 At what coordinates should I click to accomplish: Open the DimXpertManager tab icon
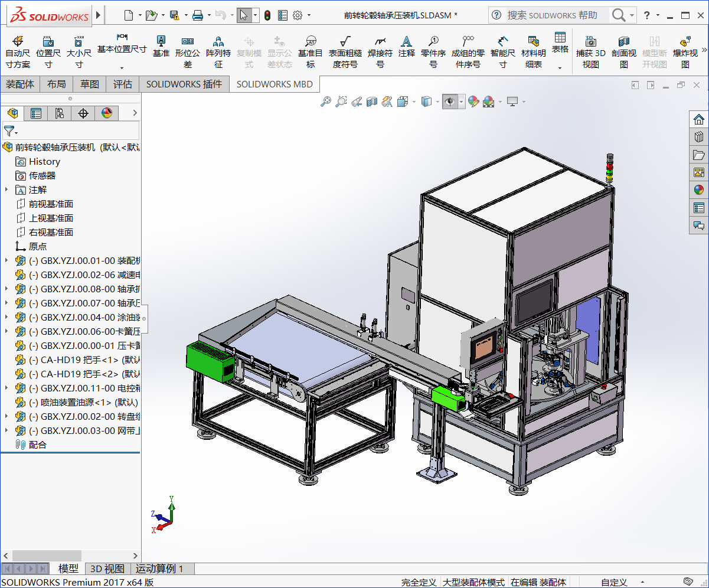[x=83, y=113]
